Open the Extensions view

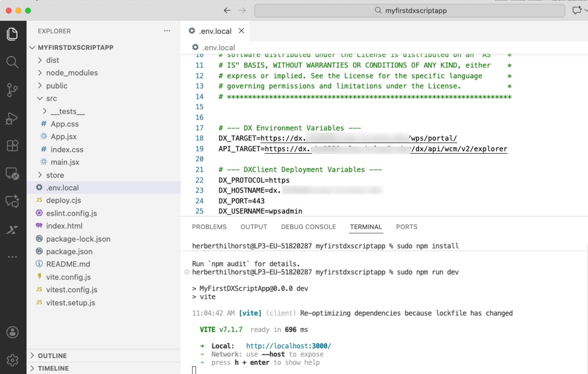(12, 146)
